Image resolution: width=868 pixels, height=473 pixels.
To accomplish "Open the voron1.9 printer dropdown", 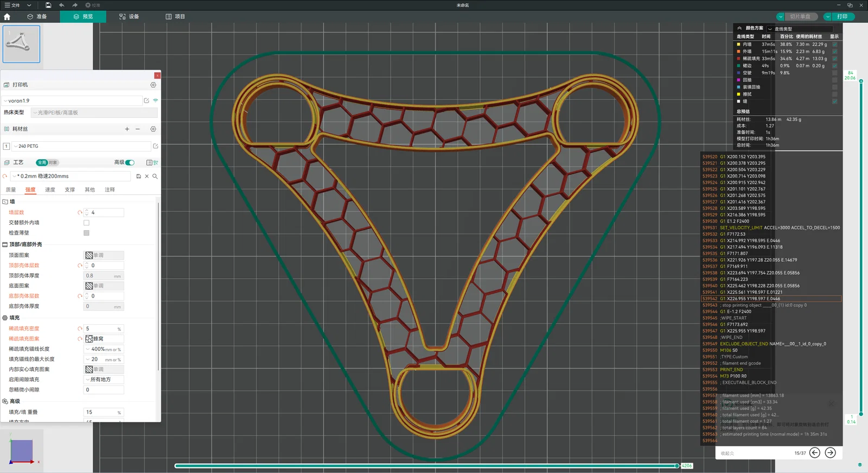I will coord(72,100).
